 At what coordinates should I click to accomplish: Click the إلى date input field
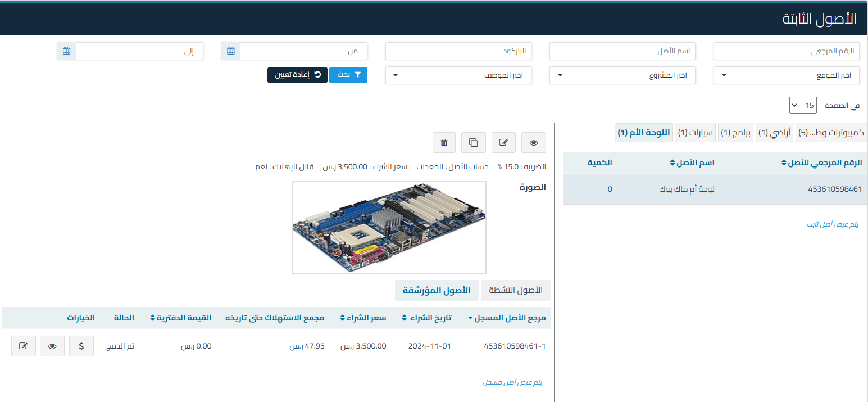(139, 51)
